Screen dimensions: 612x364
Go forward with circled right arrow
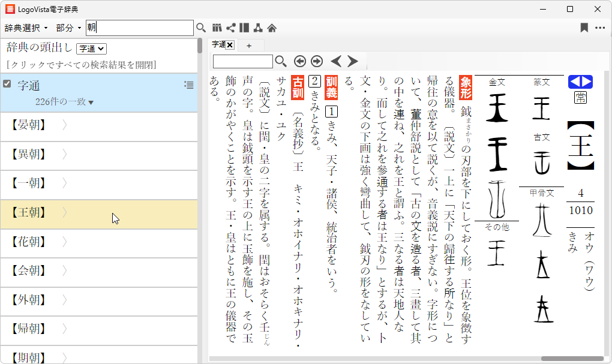pyautogui.click(x=317, y=61)
